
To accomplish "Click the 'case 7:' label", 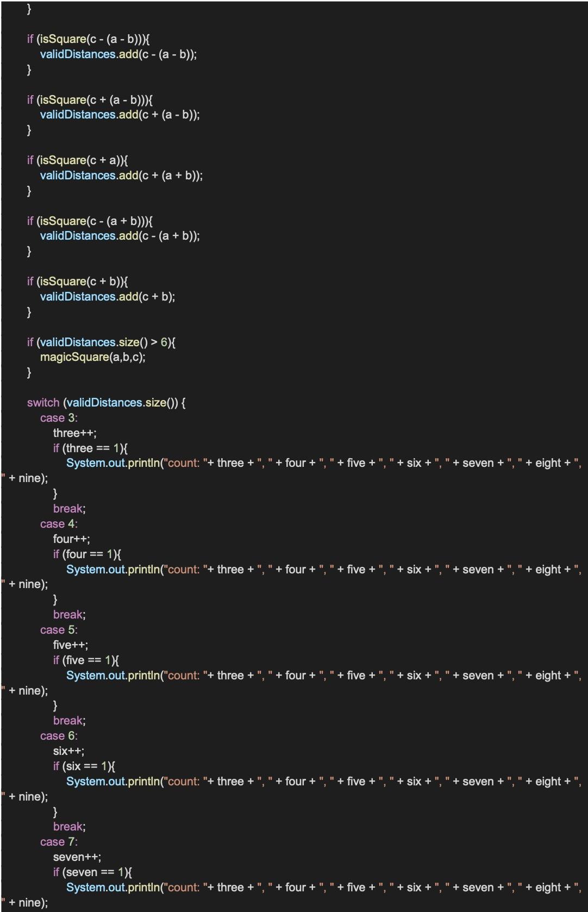I will (x=59, y=842).
